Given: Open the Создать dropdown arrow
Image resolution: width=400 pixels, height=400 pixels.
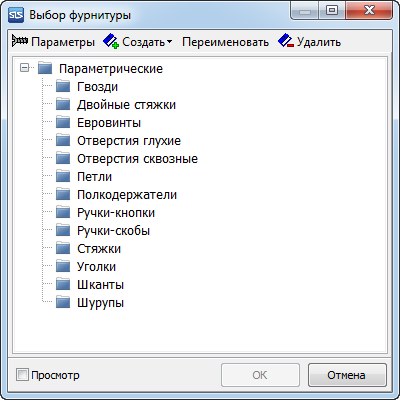Looking at the screenshot, I should point(169,42).
